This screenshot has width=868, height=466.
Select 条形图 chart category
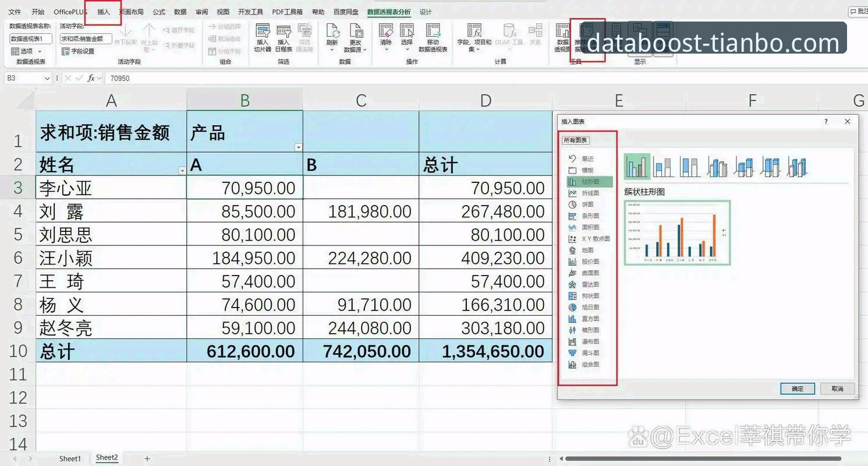point(589,216)
